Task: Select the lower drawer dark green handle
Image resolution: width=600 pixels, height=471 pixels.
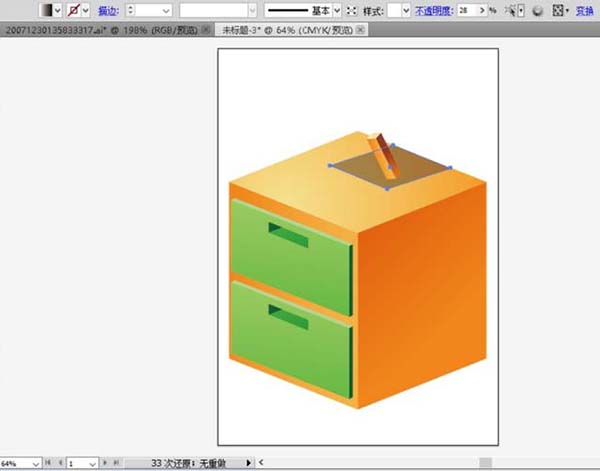Action: tap(289, 317)
